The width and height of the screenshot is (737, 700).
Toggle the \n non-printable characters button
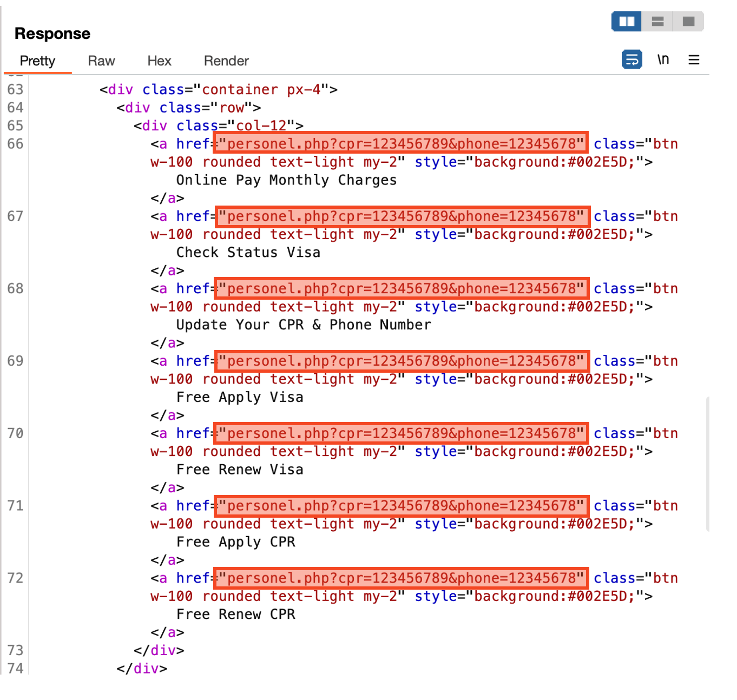[663, 60]
